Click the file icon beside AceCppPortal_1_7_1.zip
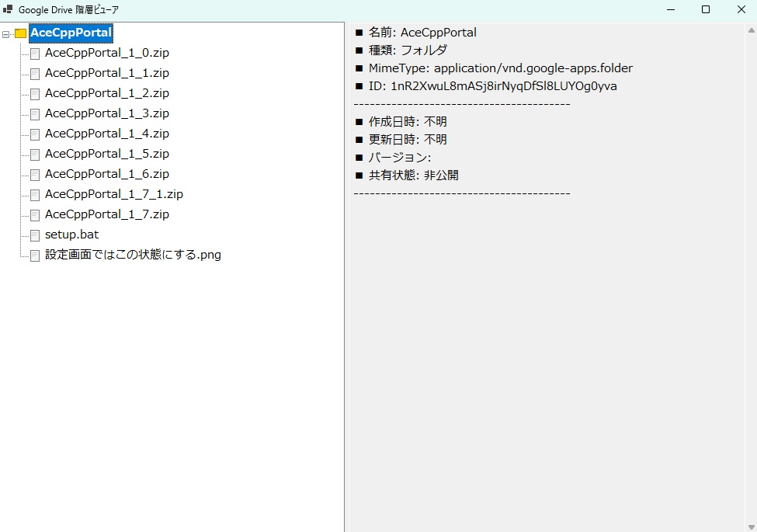This screenshot has height=532, width=757. [35, 196]
